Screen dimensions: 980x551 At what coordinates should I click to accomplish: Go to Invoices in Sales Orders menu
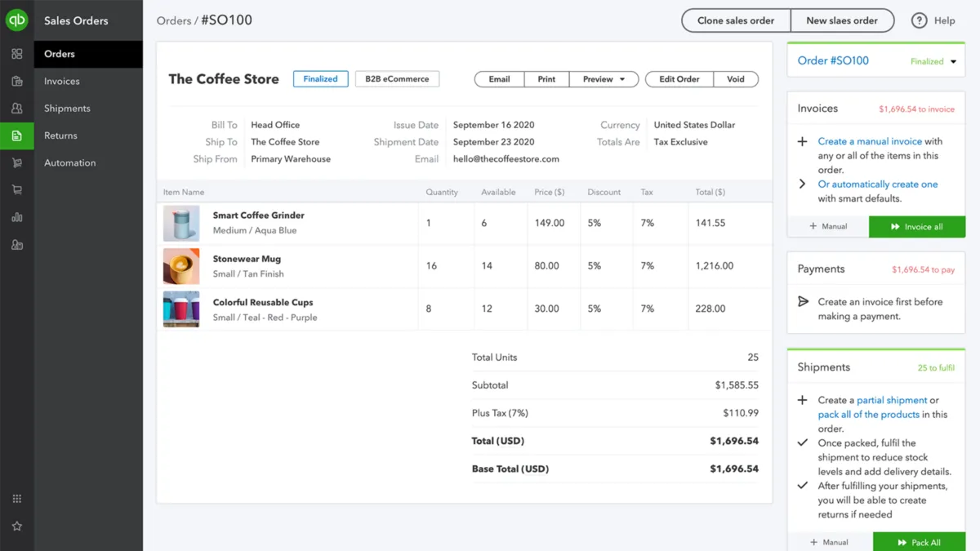click(62, 82)
